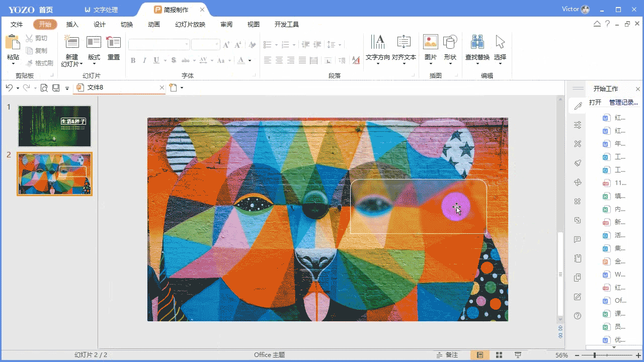Decrease font size with the A-down icon
Image resolution: width=644 pixels, height=362 pixels.
tap(238, 45)
